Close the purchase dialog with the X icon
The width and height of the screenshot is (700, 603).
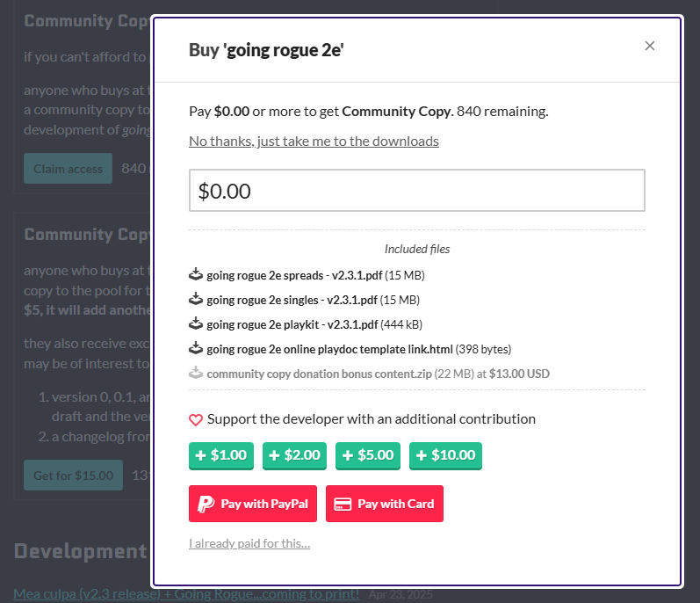pyautogui.click(x=650, y=46)
